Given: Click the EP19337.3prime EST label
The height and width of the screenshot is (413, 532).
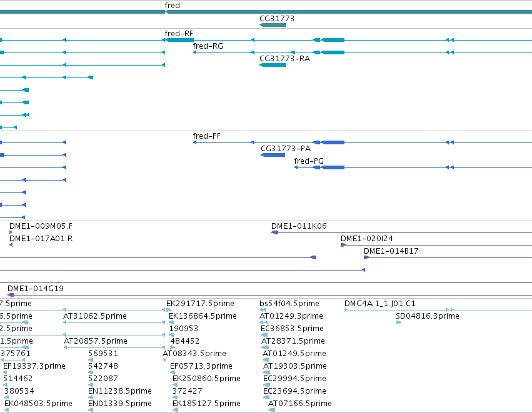Looking at the screenshot, I should click(x=34, y=366).
